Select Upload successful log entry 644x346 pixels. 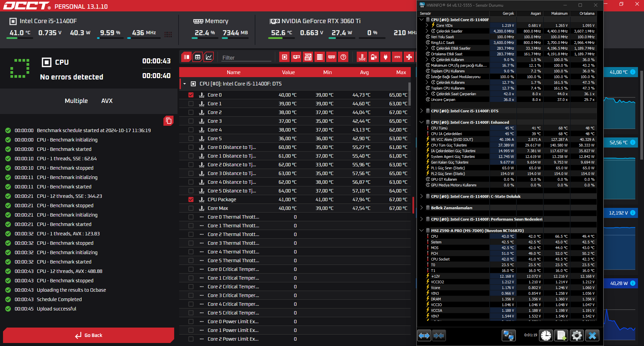tap(56, 309)
